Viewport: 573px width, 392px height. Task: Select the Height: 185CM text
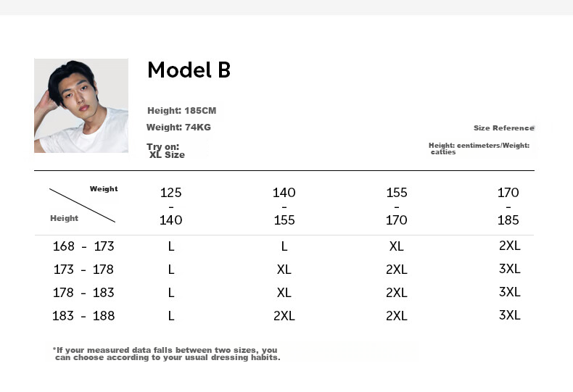tap(181, 111)
